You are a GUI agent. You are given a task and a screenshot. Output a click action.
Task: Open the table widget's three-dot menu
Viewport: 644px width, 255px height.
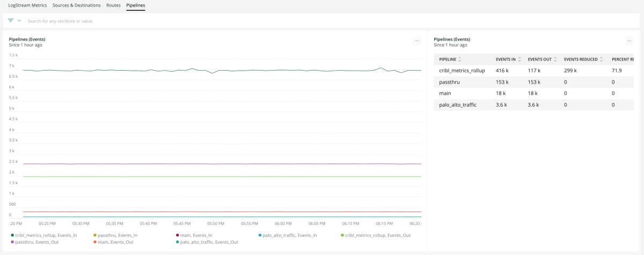point(629,41)
